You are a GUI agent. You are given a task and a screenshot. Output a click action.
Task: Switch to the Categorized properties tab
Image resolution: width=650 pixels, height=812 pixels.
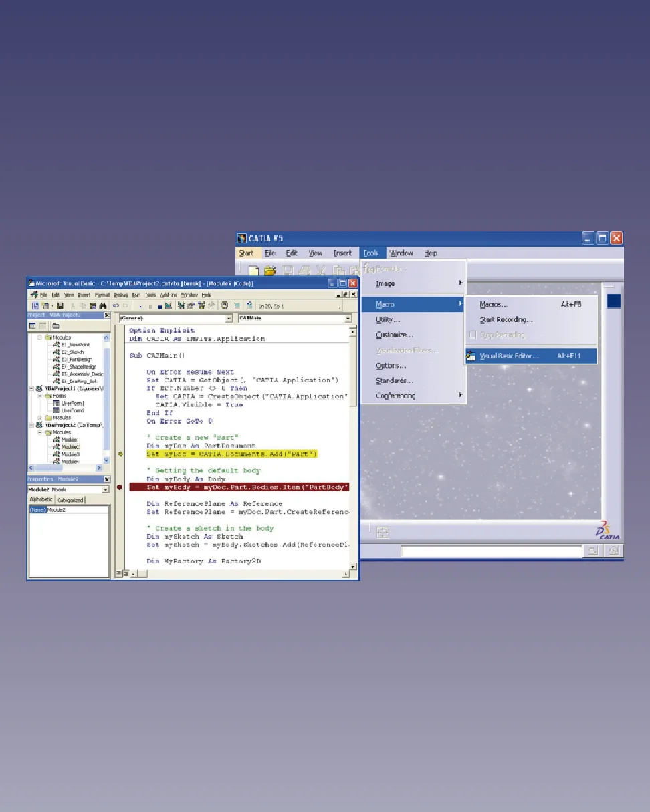70,499
